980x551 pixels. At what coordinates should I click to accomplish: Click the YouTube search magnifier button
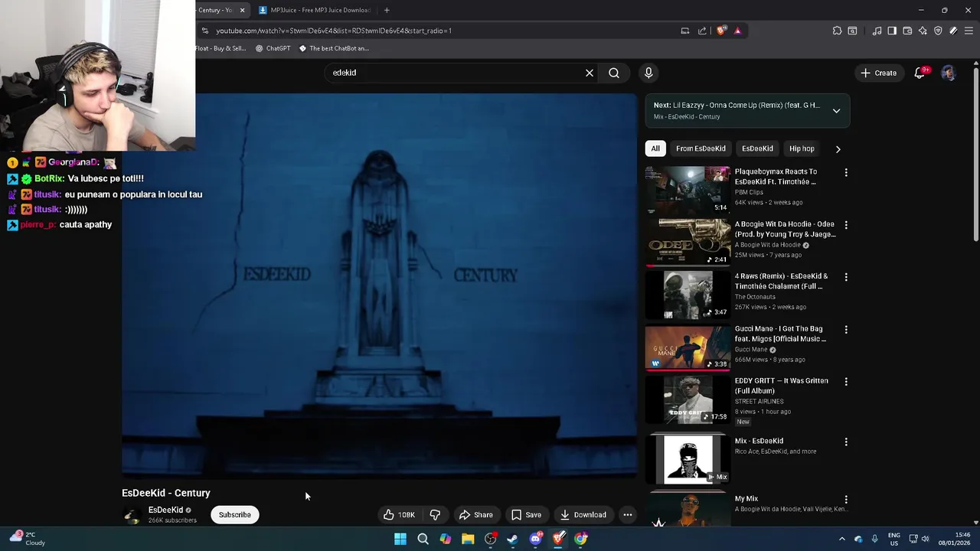pos(614,73)
